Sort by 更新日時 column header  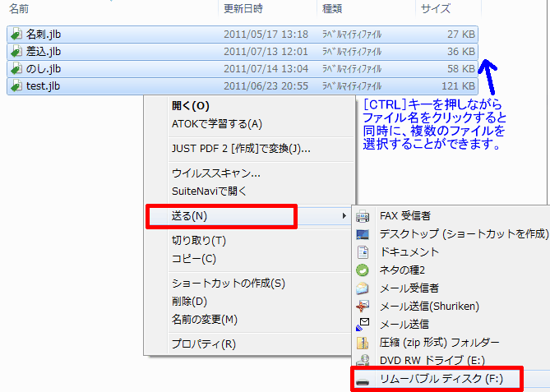(243, 8)
